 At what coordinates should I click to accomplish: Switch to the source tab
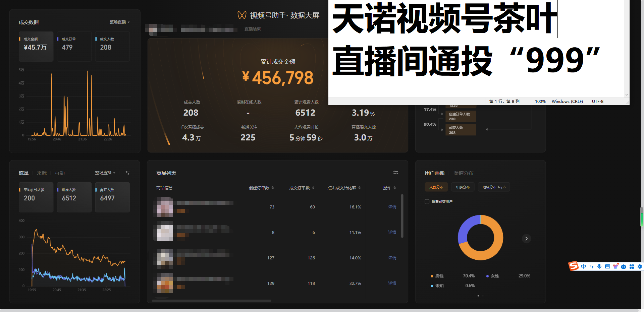pos(42,173)
